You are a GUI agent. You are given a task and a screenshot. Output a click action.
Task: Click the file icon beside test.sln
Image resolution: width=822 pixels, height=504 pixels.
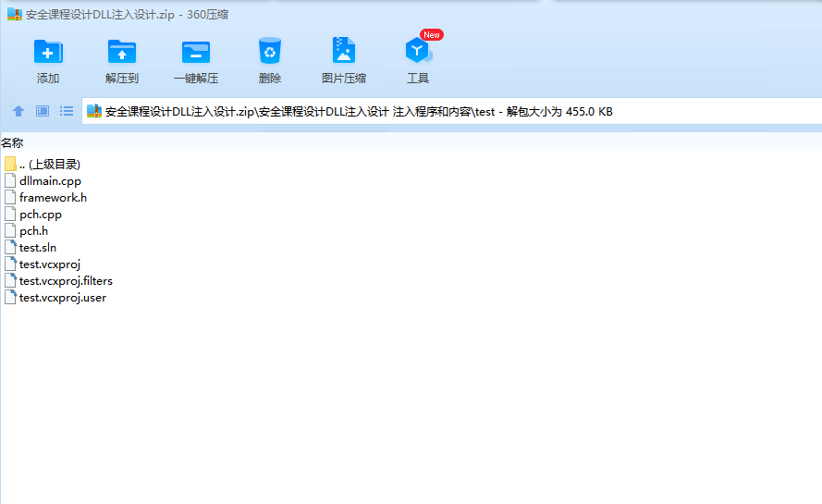pyautogui.click(x=10, y=248)
